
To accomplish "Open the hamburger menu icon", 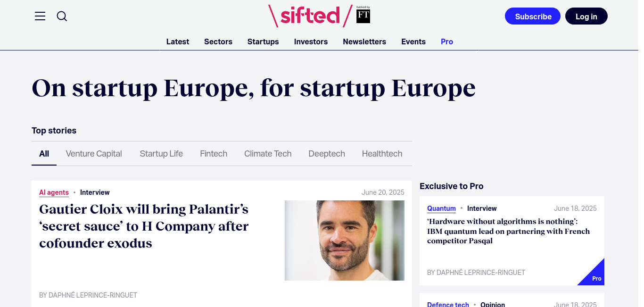I will click(x=40, y=17).
